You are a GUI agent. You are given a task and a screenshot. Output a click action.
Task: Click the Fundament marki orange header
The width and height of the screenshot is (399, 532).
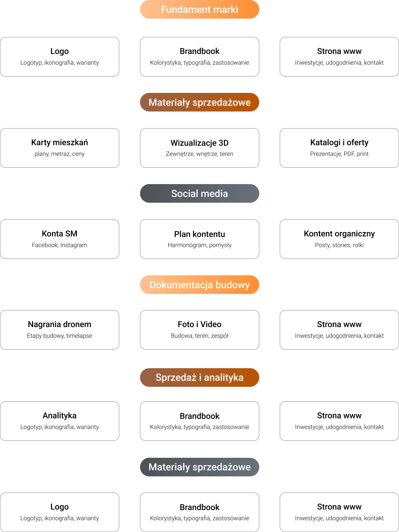200,9
